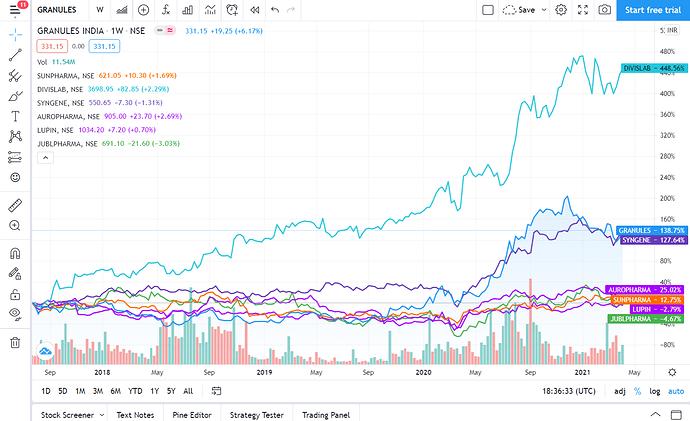
Task: Toggle lock all drawing tools
Action: click(15, 294)
